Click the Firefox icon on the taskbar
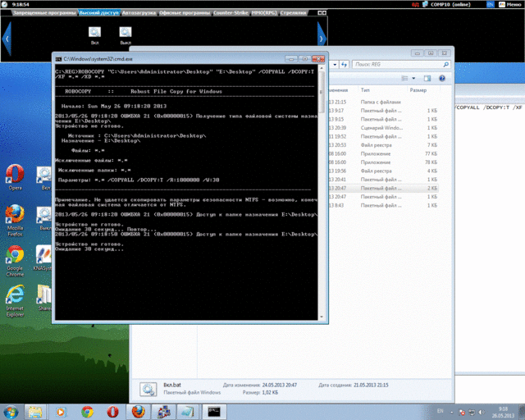Screen dimensions: 525x420 tap(139, 412)
